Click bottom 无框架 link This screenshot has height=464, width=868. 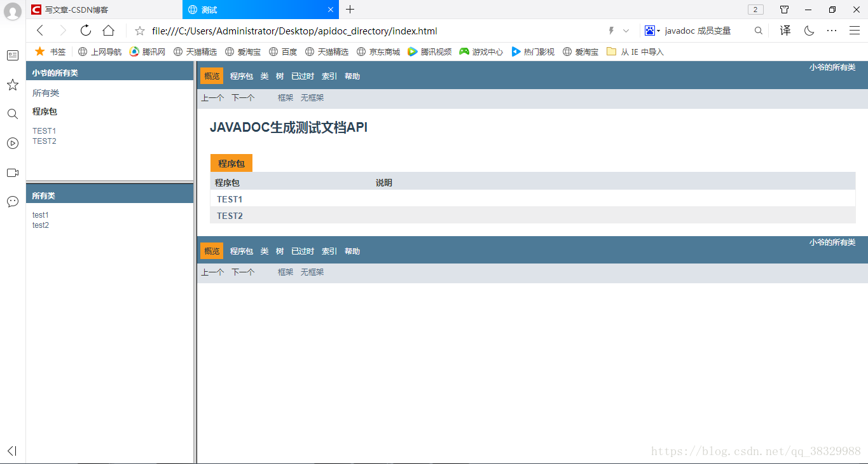click(312, 272)
